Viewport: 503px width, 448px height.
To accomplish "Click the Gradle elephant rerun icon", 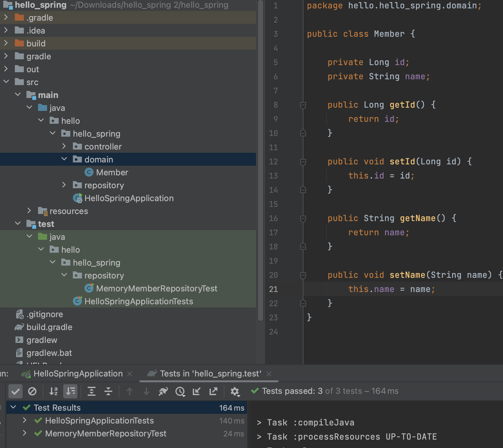I will click(x=163, y=391).
